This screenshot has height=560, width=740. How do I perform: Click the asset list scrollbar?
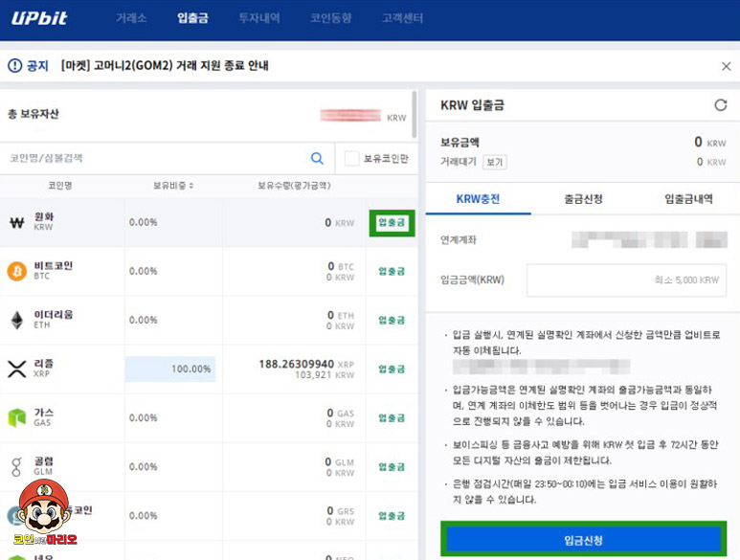click(x=415, y=115)
